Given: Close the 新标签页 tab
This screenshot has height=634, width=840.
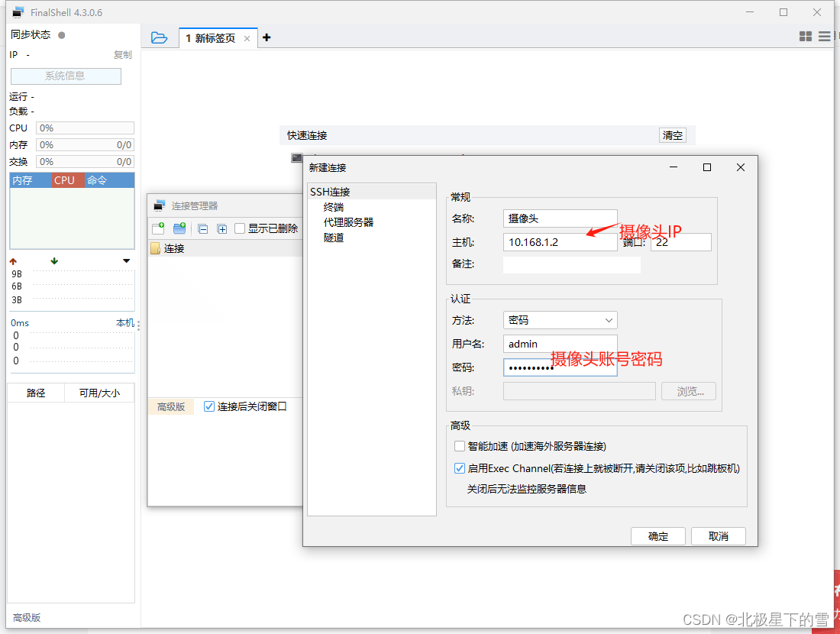Looking at the screenshot, I should pyautogui.click(x=247, y=39).
